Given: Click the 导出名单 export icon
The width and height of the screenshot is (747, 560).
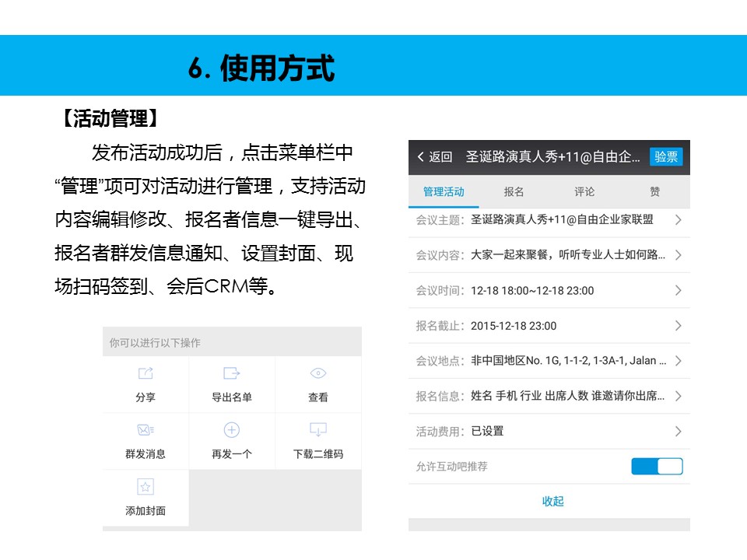Looking at the screenshot, I should pos(232,374).
